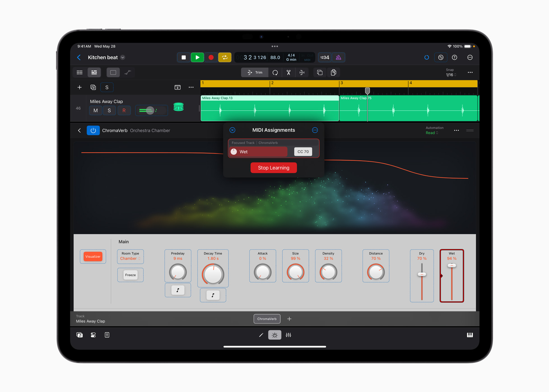This screenshot has width=549, height=392.
Task: Click the playhead marker in the ruler
Action: tap(367, 91)
